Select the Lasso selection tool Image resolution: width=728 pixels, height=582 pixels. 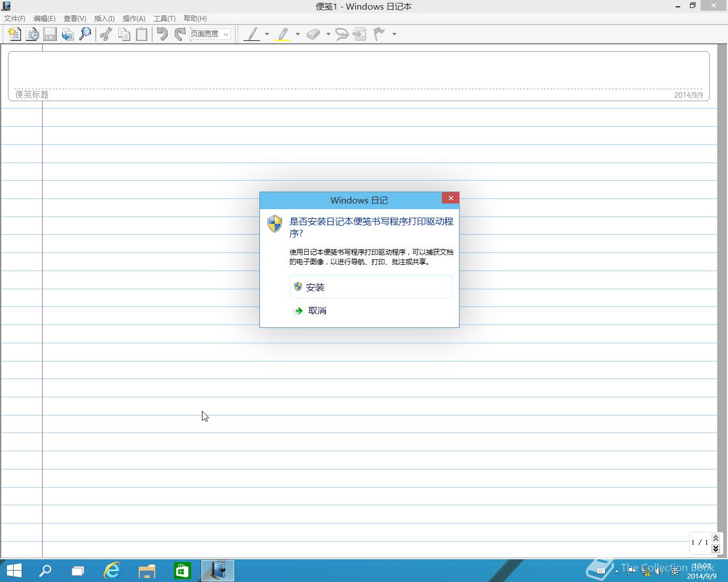coord(342,34)
